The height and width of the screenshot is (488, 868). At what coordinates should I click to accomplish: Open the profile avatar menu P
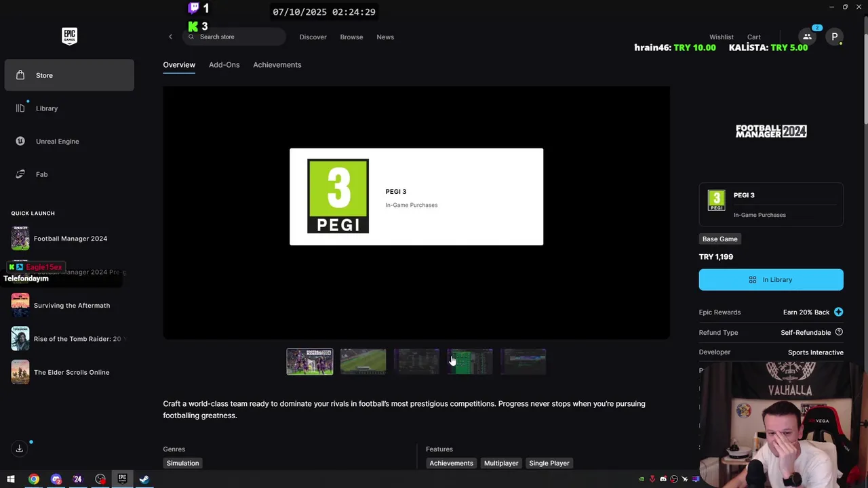835,37
